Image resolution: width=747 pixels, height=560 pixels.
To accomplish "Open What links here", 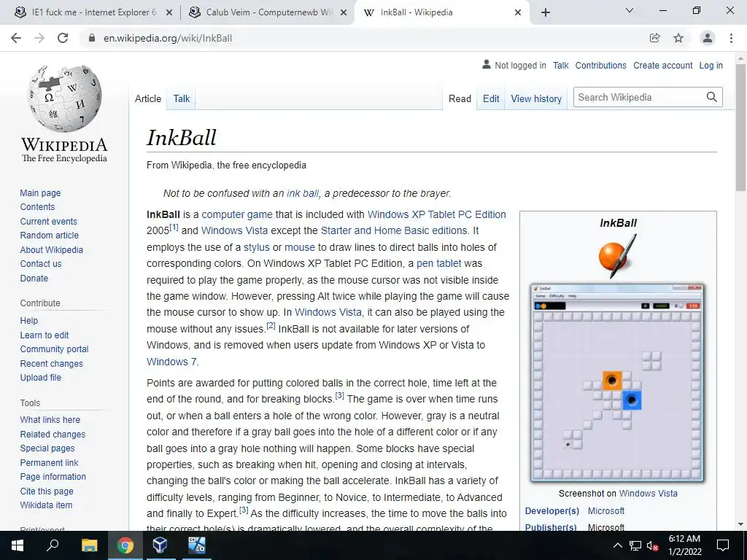I will point(50,419).
